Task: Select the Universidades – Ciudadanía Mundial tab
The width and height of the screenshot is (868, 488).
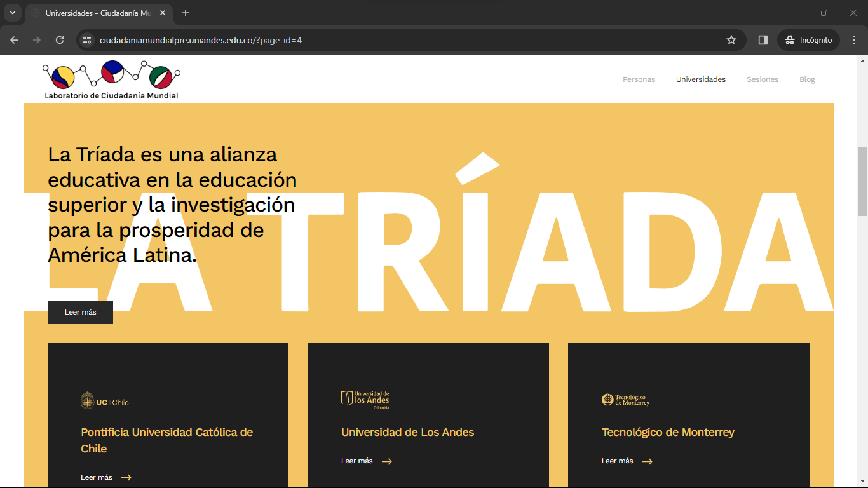Action: click(100, 13)
